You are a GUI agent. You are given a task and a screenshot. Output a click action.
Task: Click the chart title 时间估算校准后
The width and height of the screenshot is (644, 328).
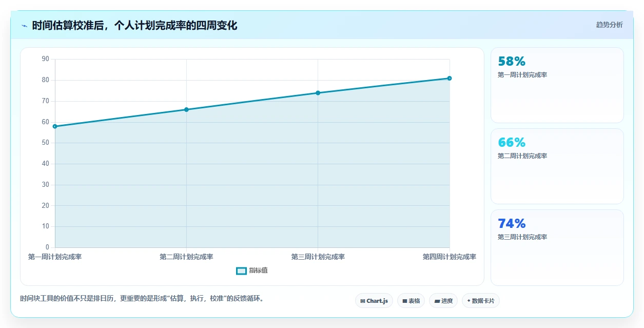134,25
